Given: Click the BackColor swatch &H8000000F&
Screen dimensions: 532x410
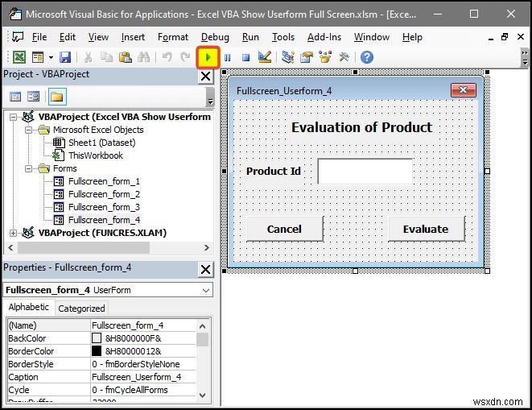Looking at the screenshot, I should point(97,338).
